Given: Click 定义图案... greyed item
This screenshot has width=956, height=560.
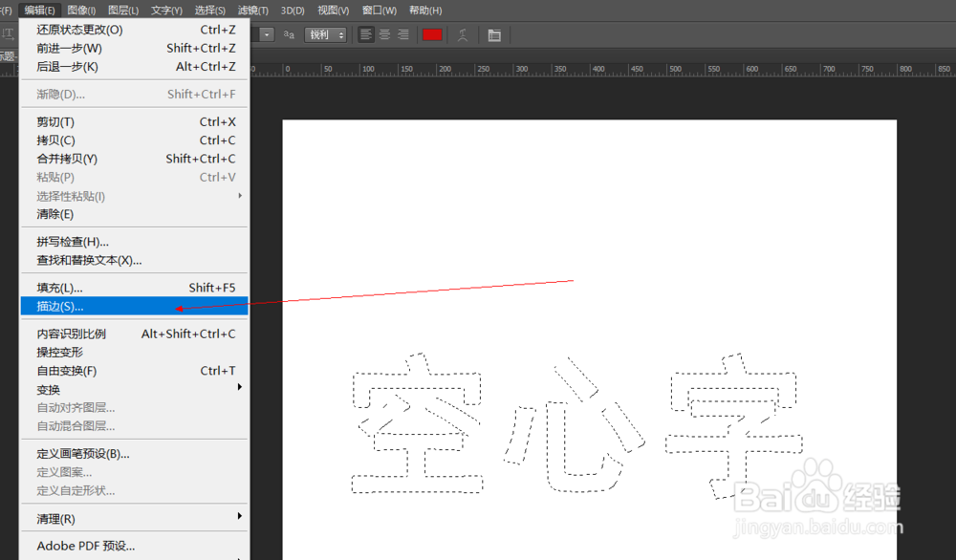Looking at the screenshot, I should 134,472.
